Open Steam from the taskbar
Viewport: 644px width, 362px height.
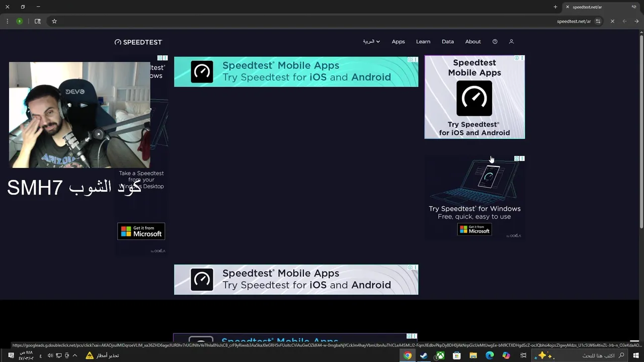pyautogui.click(x=424, y=355)
